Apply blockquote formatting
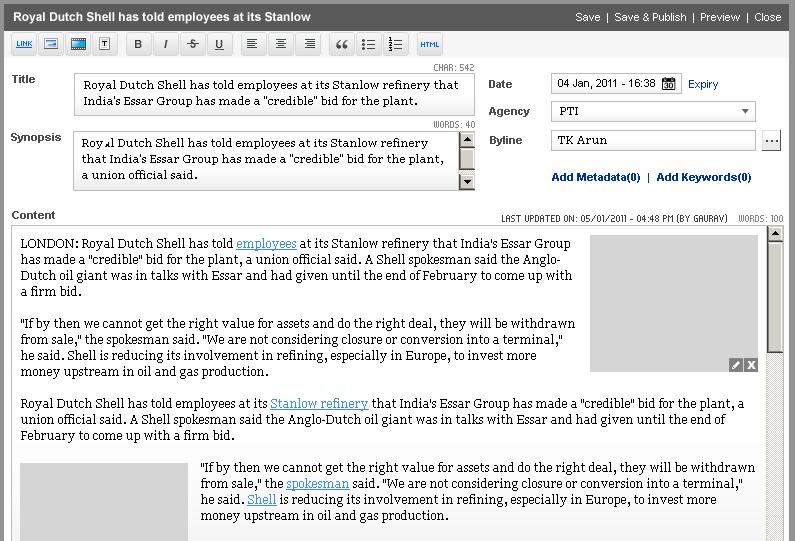Screen dimensions: 795x541 [342, 44]
